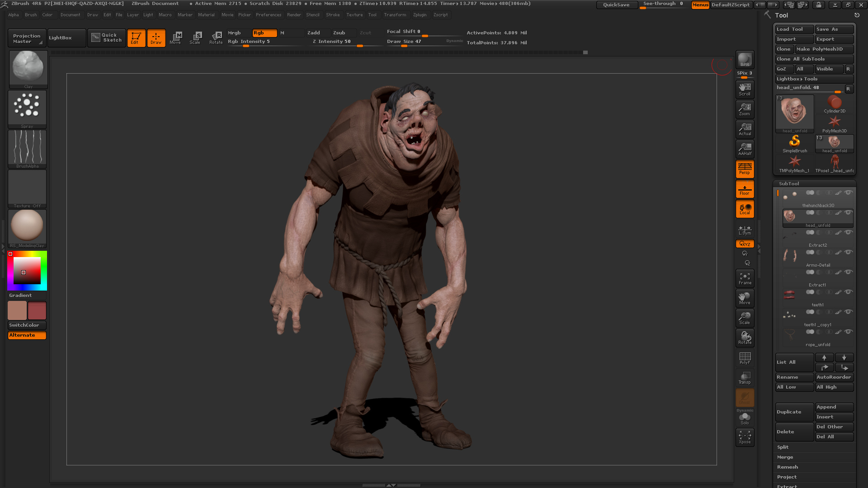Click the right shelf Rotate icon
Viewport: 868px width, 488px height.
tap(745, 338)
